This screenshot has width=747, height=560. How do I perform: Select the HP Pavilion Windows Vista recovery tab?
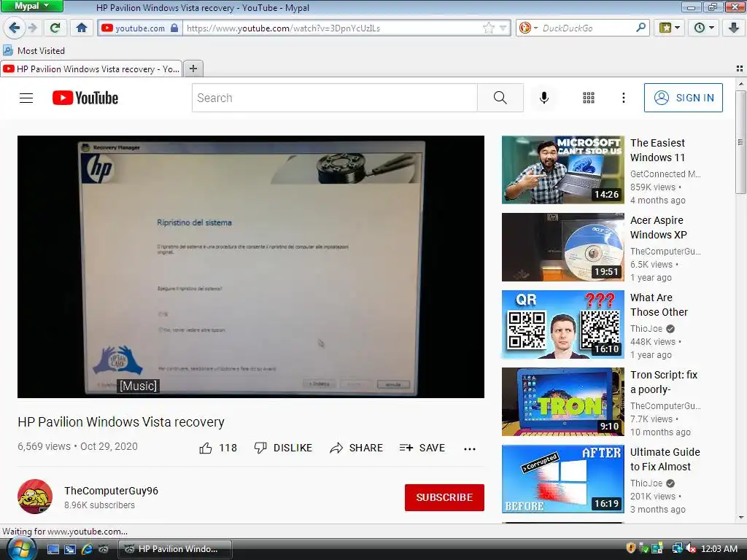click(91, 69)
